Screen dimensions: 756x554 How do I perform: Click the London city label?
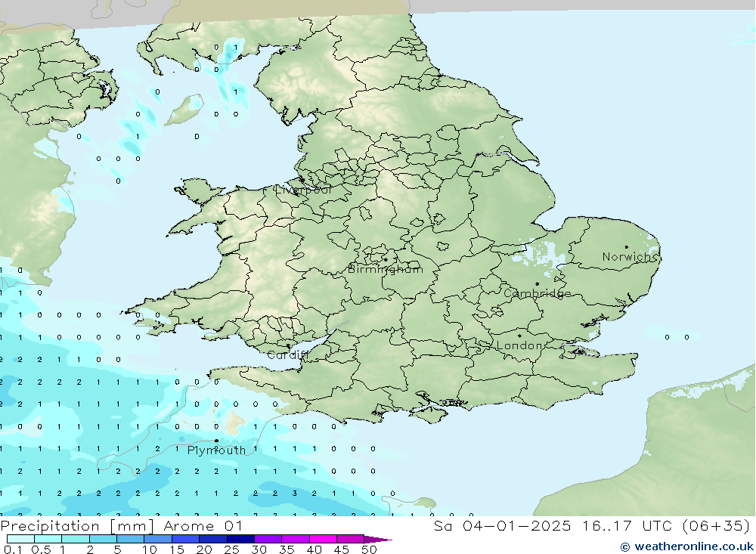pos(519,345)
